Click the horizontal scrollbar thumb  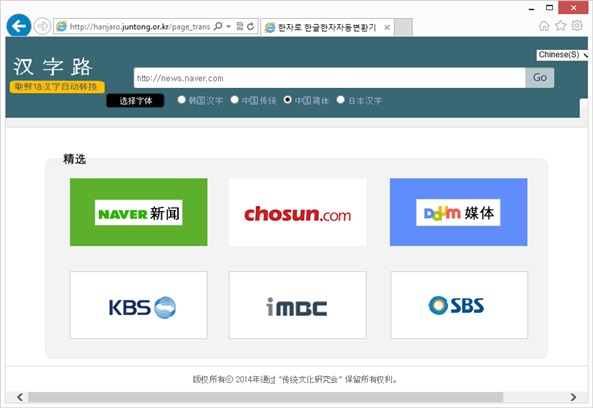265,397
